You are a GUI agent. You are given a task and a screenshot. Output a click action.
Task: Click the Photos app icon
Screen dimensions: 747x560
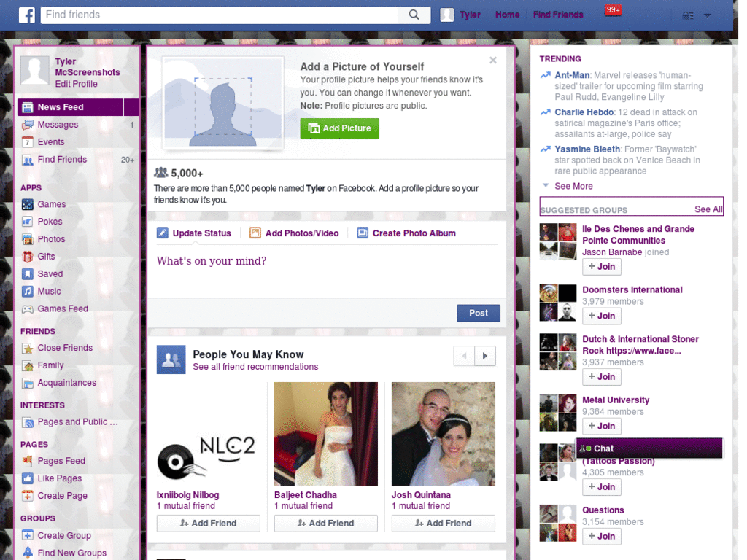point(28,239)
